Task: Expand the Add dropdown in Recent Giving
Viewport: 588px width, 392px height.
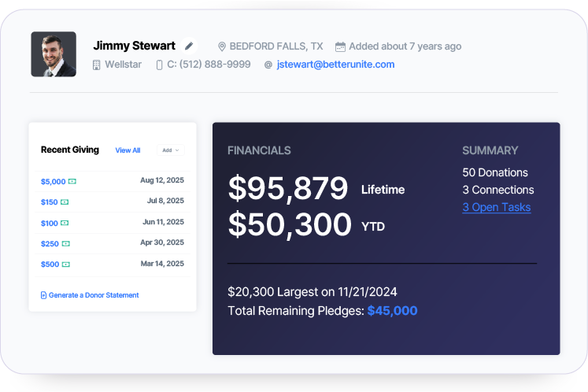Action: click(170, 150)
